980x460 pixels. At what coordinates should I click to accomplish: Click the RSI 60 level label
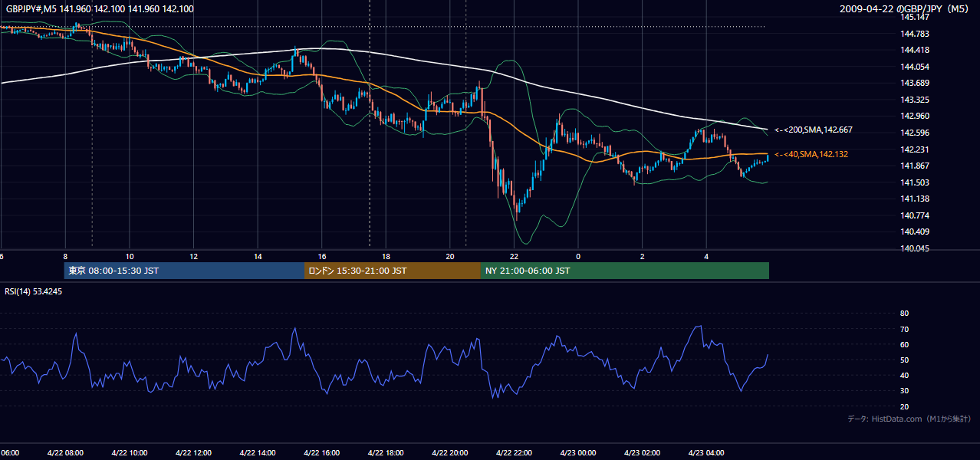904,344
